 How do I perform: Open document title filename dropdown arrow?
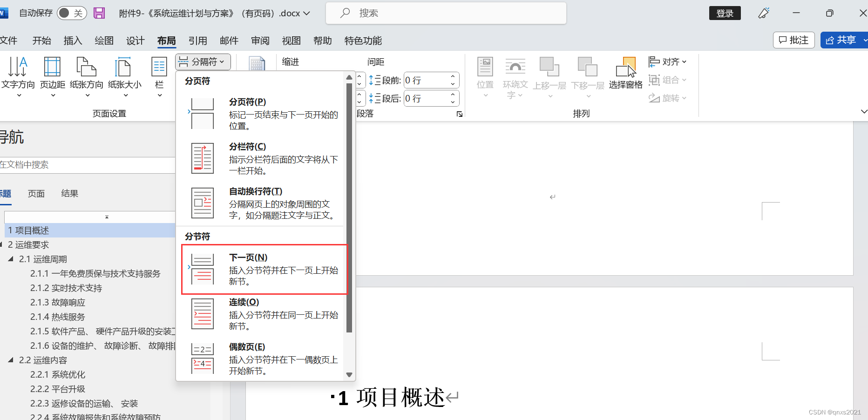tap(306, 14)
